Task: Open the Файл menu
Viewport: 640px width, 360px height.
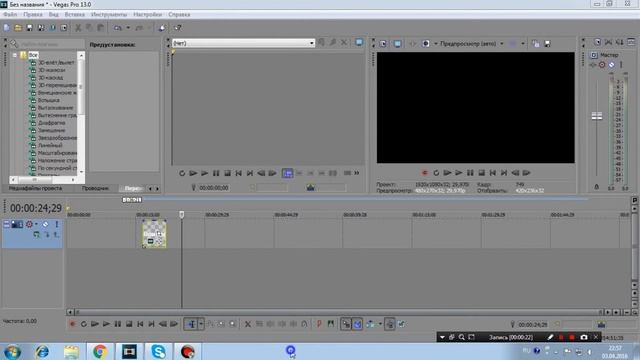Action: pyautogui.click(x=10, y=14)
